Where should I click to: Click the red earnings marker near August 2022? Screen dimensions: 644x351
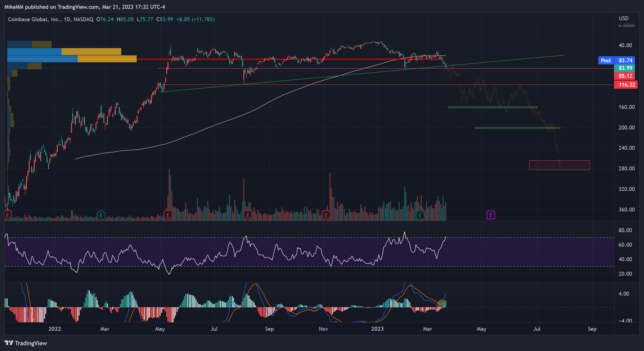tap(248, 215)
